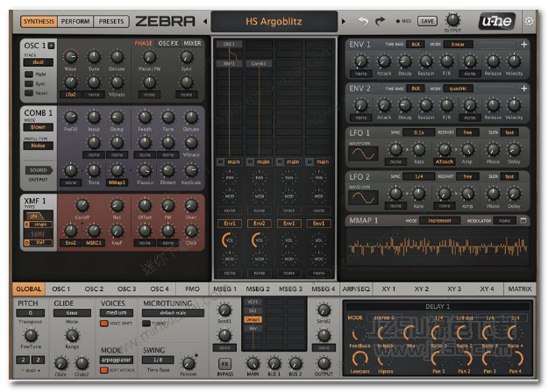
Task: Click the Pitch FineTune knob
Action: (x=31, y=336)
